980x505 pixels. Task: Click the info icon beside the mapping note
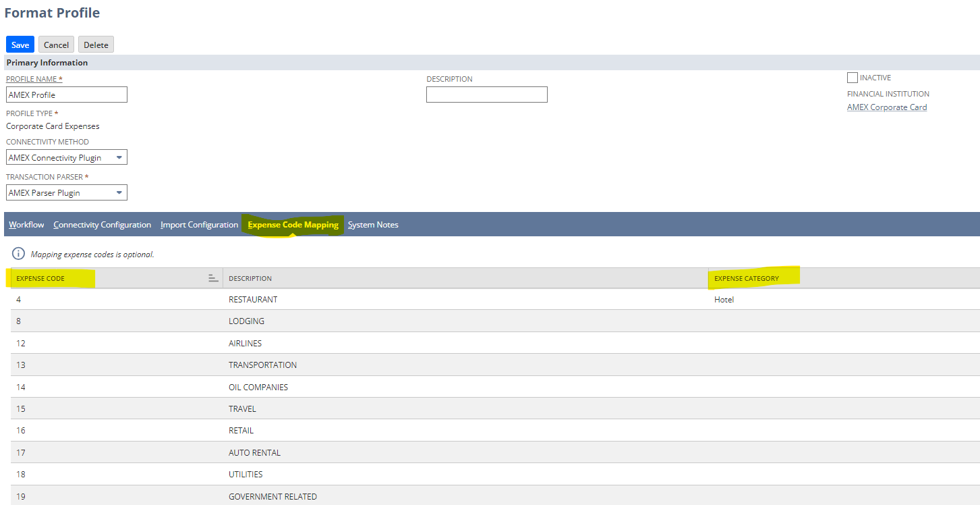(18, 254)
